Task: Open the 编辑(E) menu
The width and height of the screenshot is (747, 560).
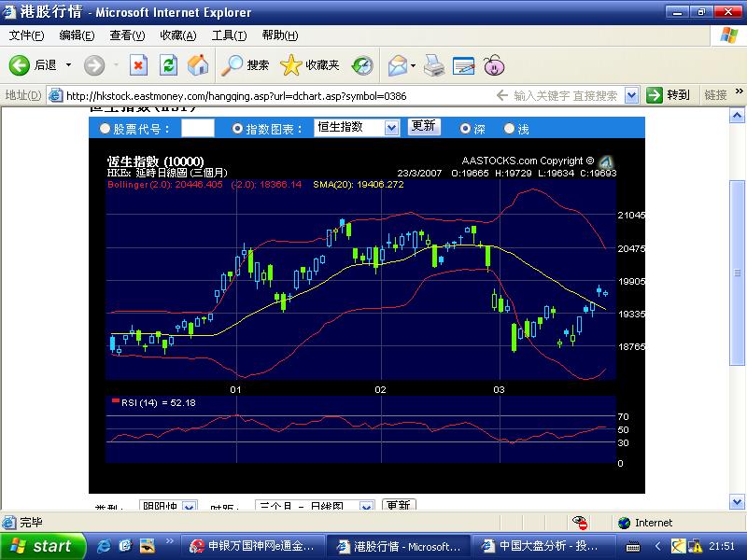Action: (x=78, y=35)
